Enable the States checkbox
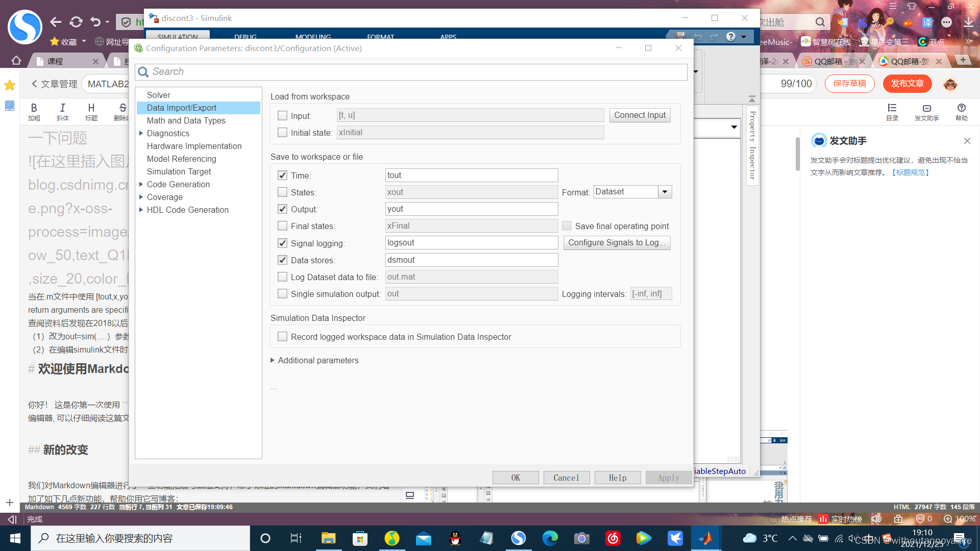Image resolution: width=980 pixels, height=551 pixels. tap(282, 192)
